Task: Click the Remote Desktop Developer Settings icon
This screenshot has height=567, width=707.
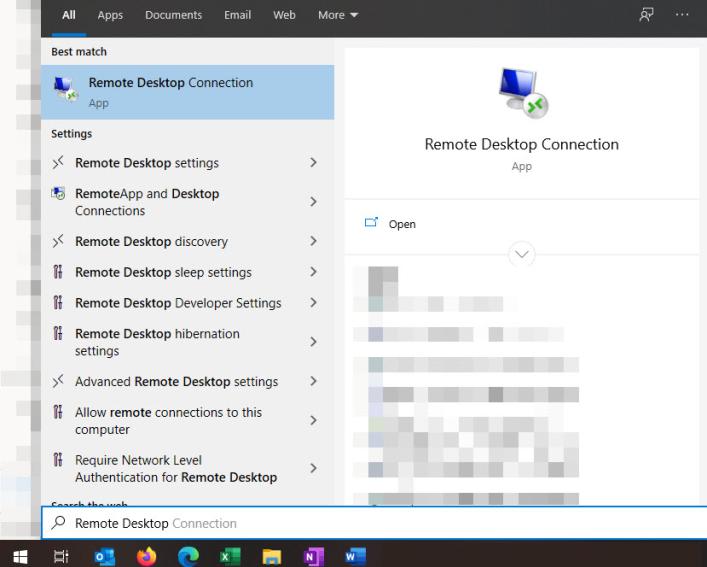Action: point(58,302)
